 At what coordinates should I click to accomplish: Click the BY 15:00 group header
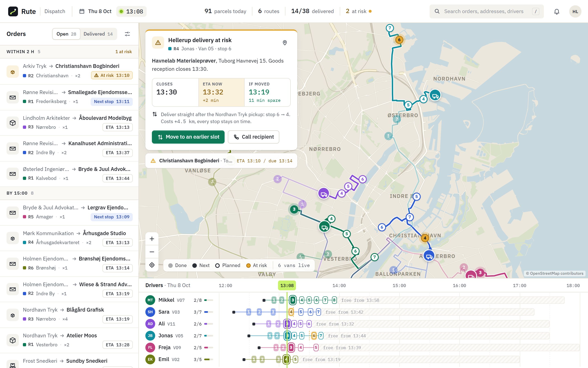coord(69,193)
